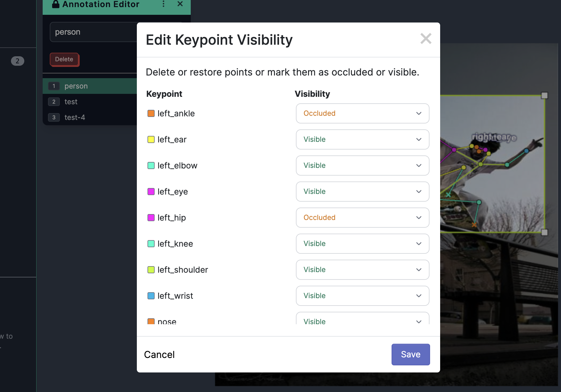The height and width of the screenshot is (392, 561).
Task: Click the lock icon in Annotation Editor header
Action: click(x=56, y=4)
